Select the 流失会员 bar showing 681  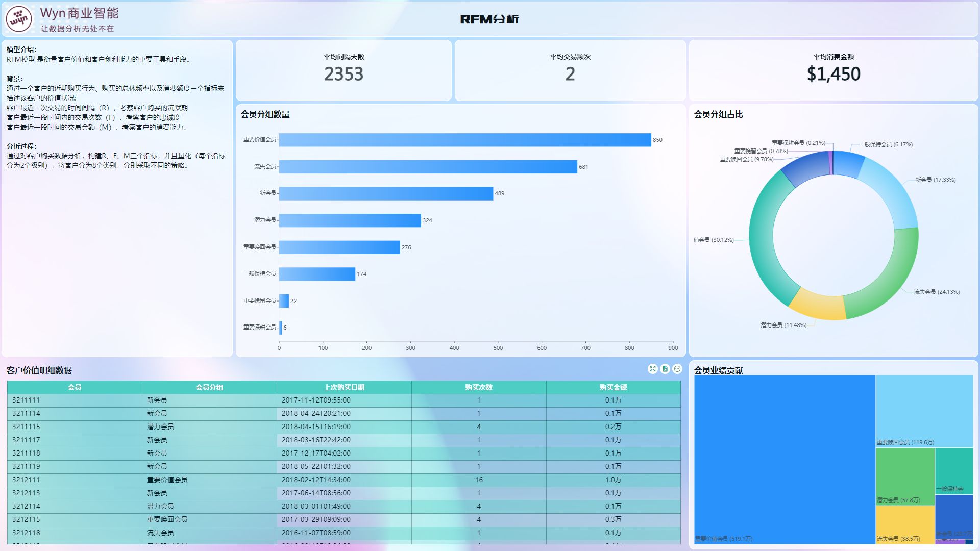pos(428,167)
